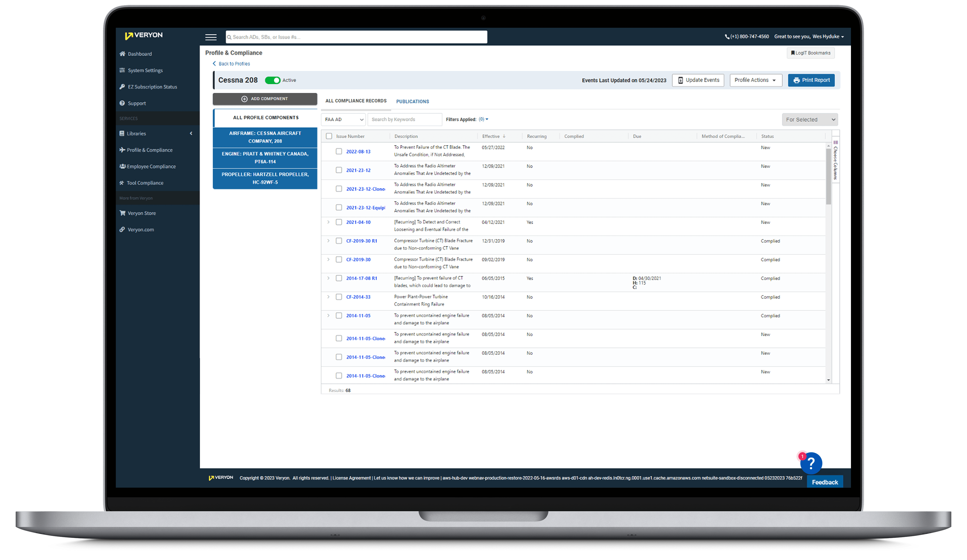Click the Tool Compliance wrench icon

click(122, 183)
